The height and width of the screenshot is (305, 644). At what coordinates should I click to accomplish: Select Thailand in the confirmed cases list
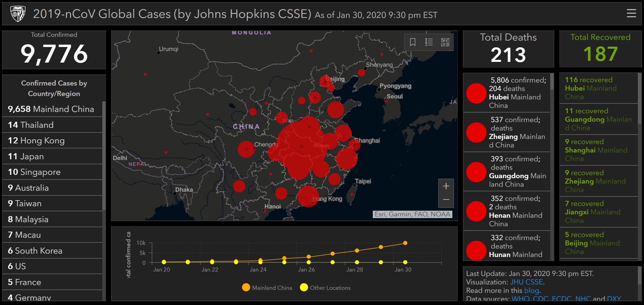coord(31,125)
